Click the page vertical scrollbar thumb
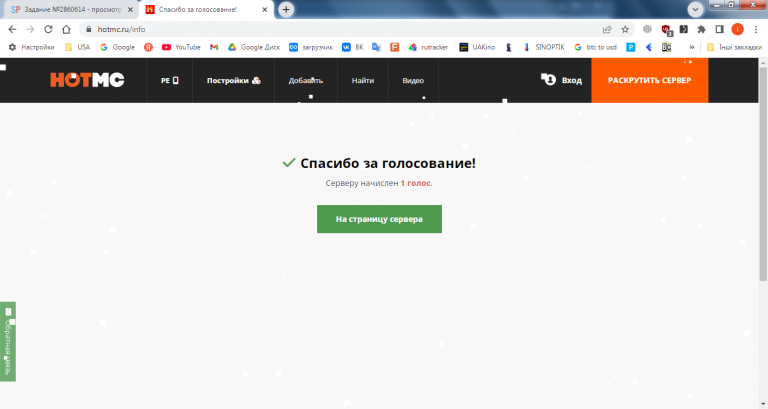The image size is (768, 409). [x=763, y=174]
